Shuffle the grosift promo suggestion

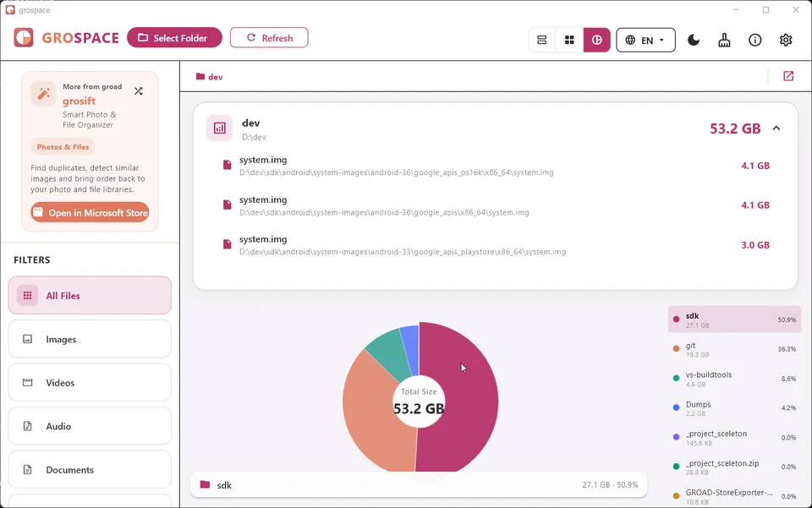138,91
